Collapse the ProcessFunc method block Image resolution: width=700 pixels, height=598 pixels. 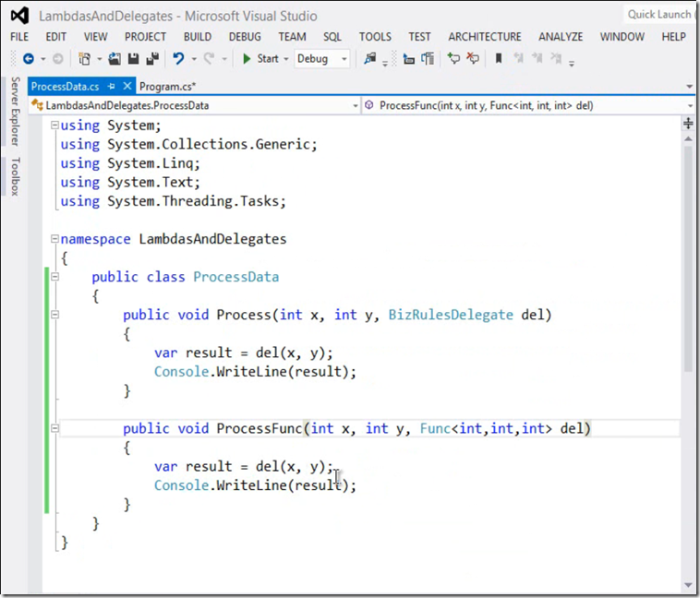(x=54, y=428)
